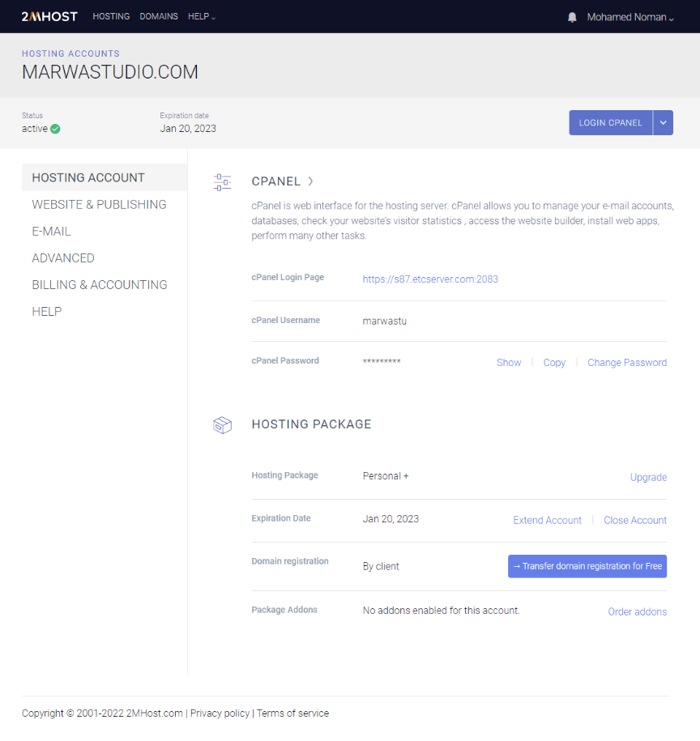Click the Upgrade hosting package link
The image size is (700, 741).
tap(648, 477)
